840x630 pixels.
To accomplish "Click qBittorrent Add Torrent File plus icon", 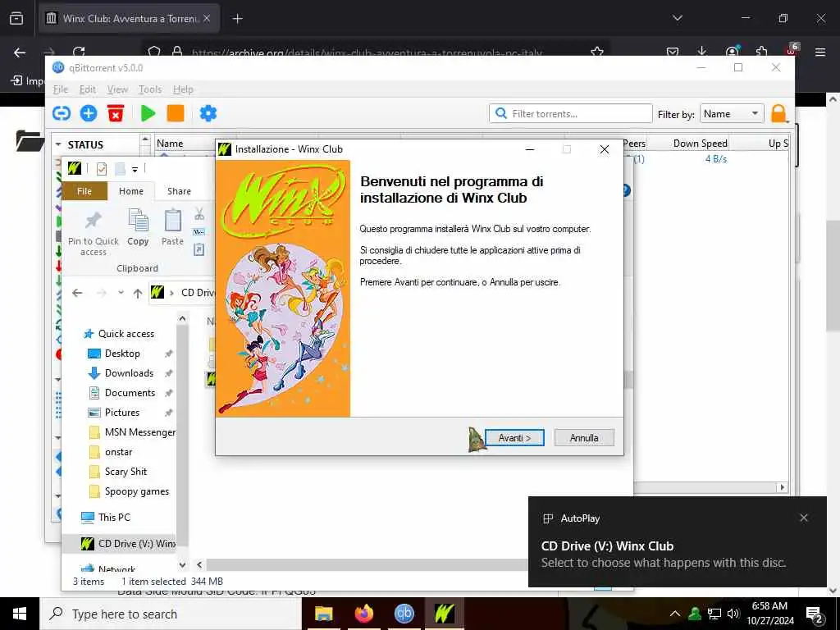I will 89,113.
